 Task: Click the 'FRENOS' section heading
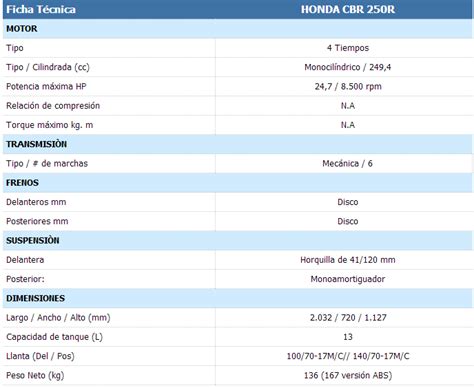(x=22, y=183)
